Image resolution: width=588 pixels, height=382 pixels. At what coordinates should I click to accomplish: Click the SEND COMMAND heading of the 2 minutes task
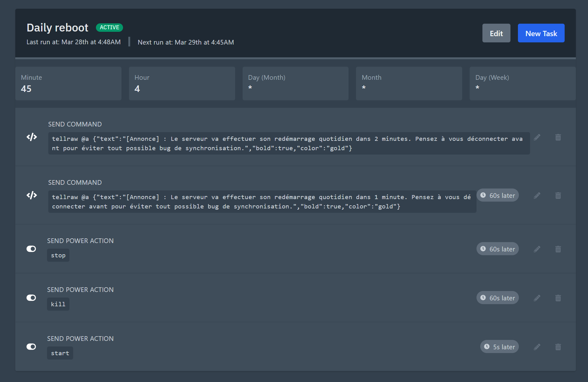click(75, 124)
